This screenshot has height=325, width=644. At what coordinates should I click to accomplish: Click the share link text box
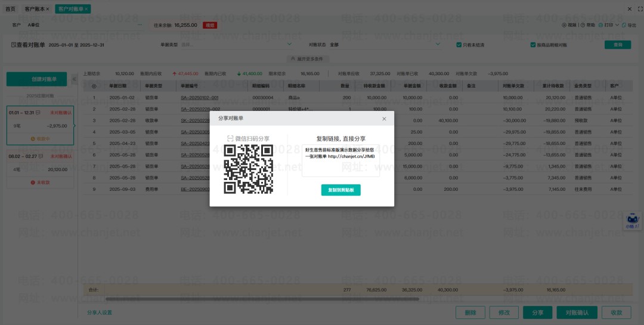(341, 160)
